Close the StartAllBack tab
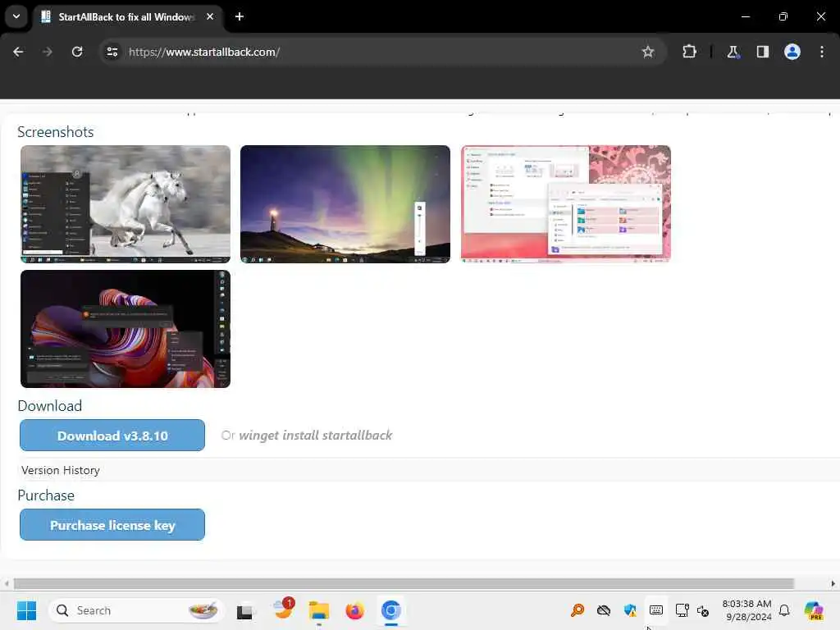Image resolution: width=840 pixels, height=630 pixels. pos(210,16)
